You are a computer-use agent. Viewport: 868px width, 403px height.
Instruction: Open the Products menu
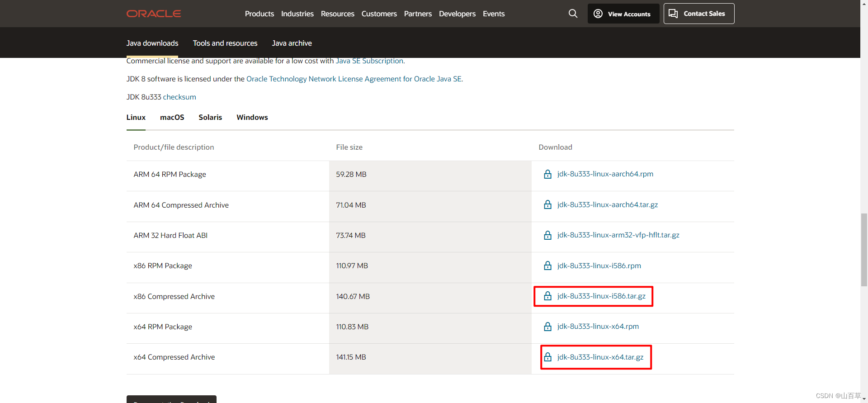[259, 14]
